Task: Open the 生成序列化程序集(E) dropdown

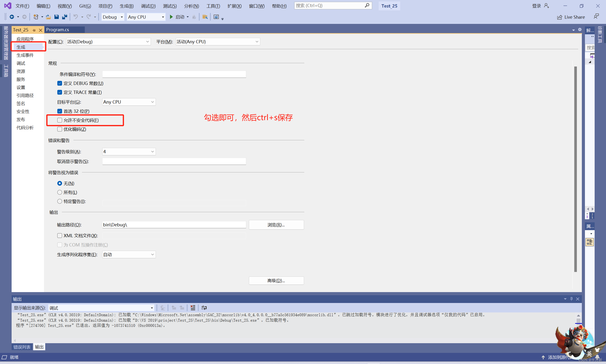Action: click(x=129, y=254)
